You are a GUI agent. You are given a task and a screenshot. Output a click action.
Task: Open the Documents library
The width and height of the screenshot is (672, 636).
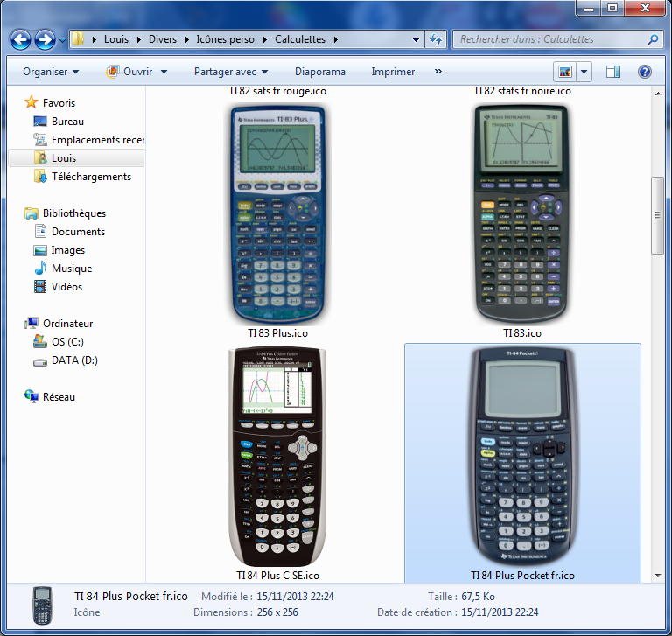point(69,232)
